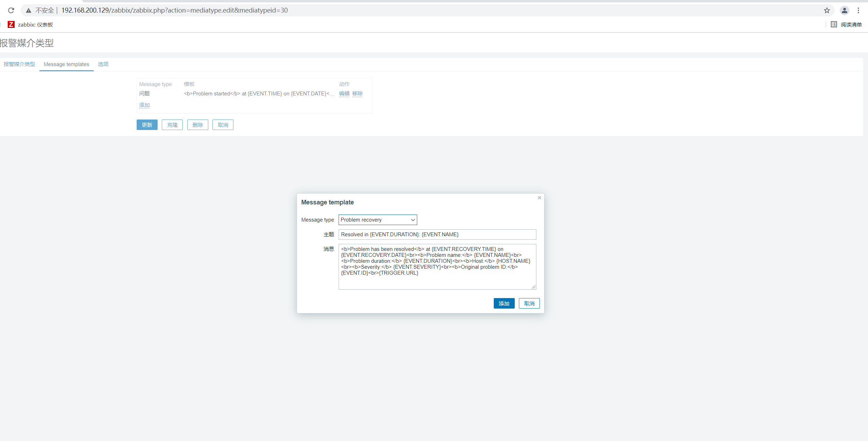The image size is (868, 441).
Task: Click 取消 button in the dialog
Action: click(529, 303)
